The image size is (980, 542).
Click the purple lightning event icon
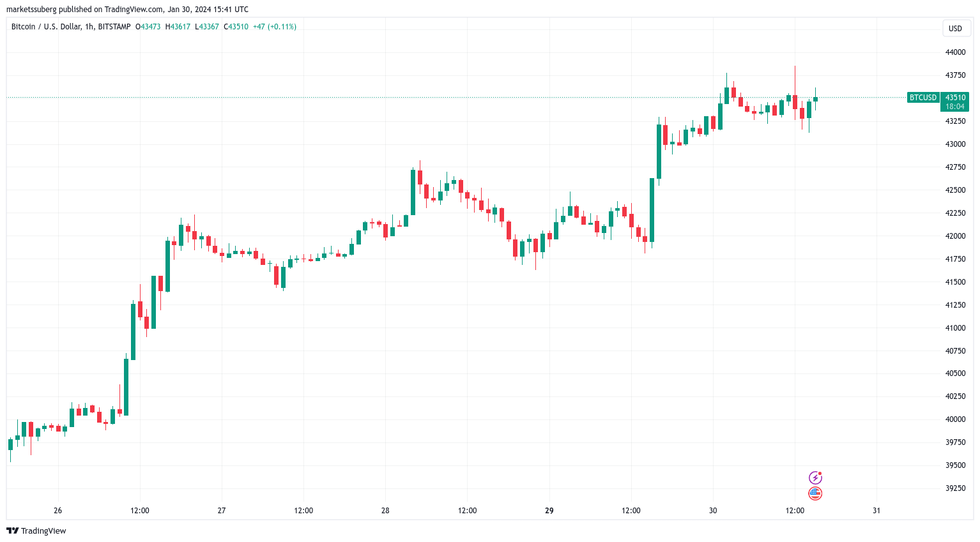815,478
